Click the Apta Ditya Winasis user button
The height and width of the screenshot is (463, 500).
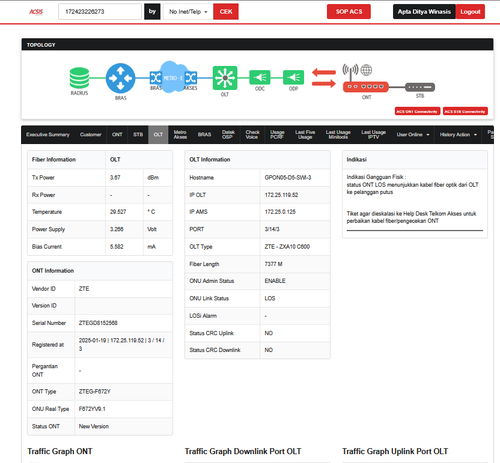click(x=424, y=12)
